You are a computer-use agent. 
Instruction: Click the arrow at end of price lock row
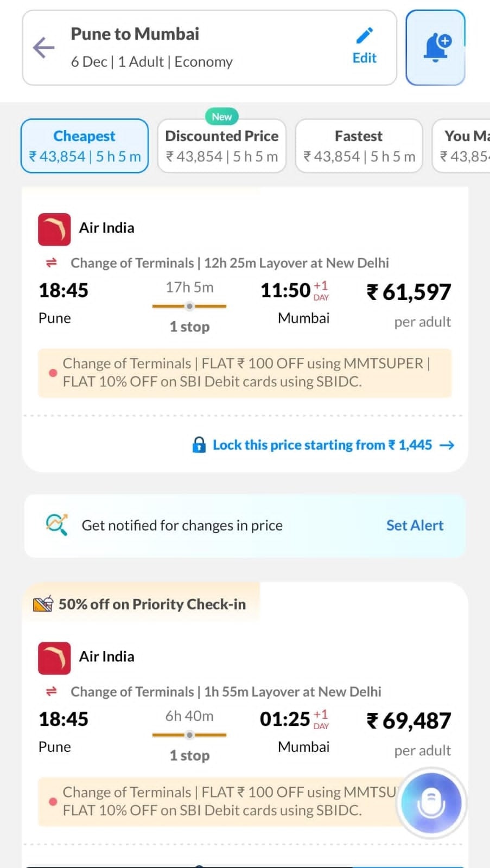447,444
